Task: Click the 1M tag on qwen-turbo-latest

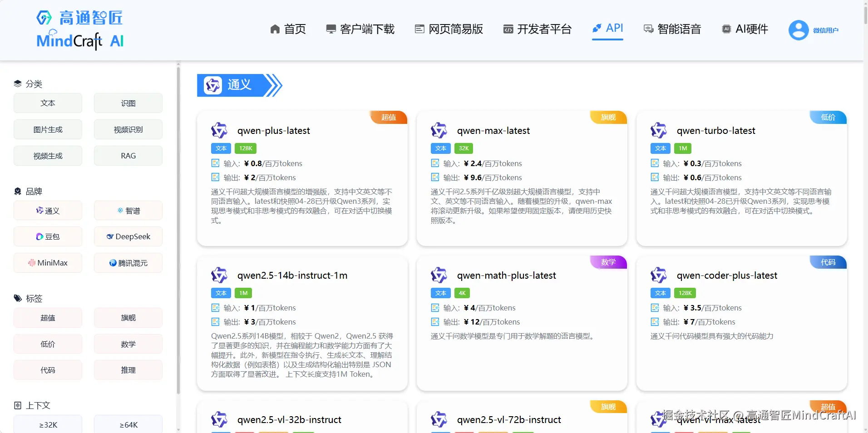Action: click(x=683, y=148)
